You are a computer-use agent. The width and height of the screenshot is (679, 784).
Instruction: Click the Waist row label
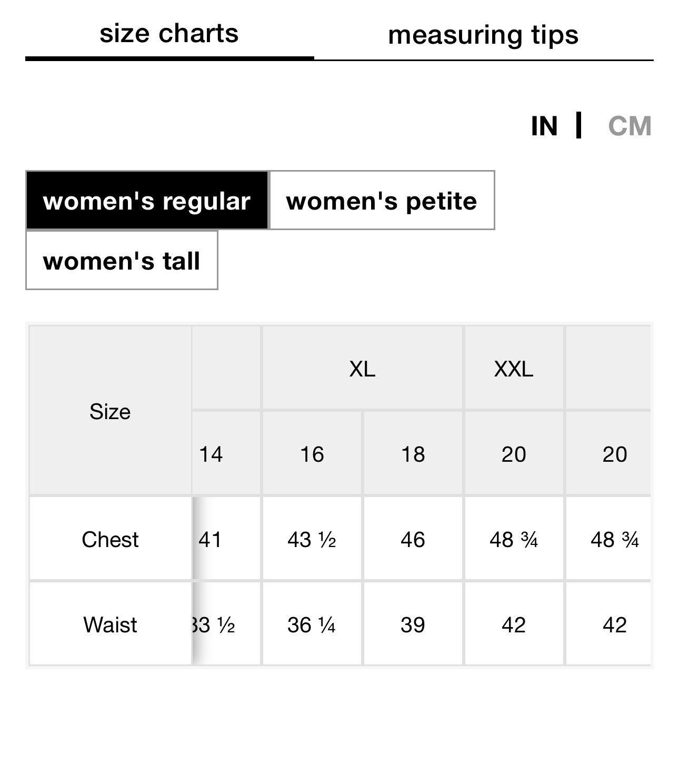pyautogui.click(x=110, y=624)
